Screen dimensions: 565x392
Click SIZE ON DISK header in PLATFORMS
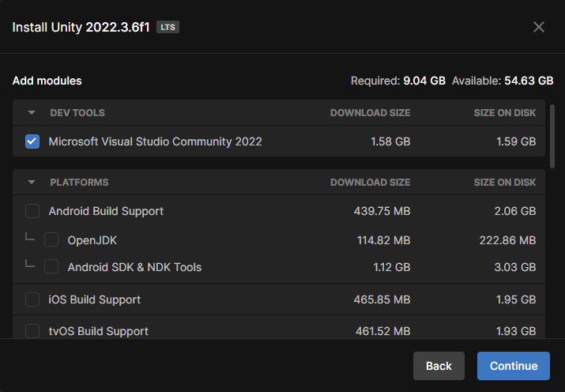point(505,183)
